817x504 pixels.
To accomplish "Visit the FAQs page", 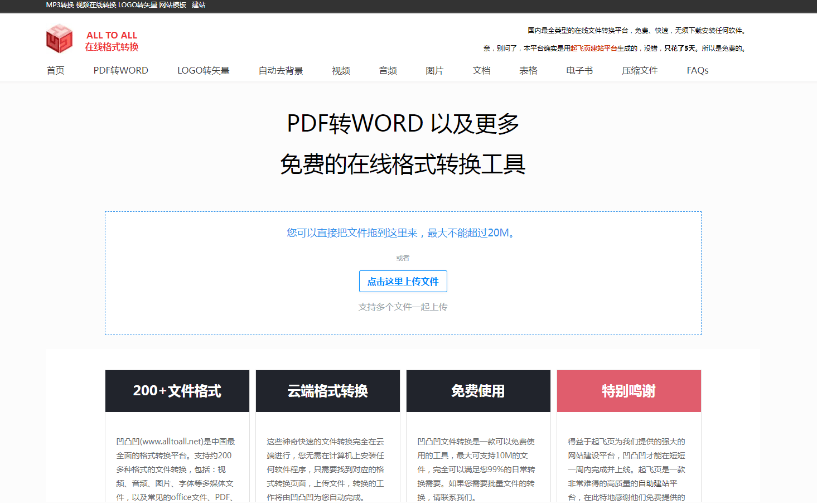I will [x=697, y=70].
